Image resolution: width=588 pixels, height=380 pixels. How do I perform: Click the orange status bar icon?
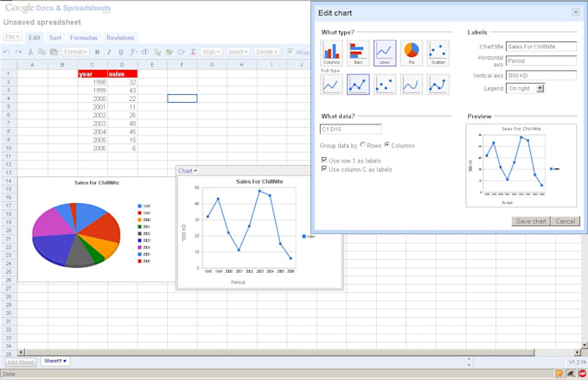pos(559,373)
